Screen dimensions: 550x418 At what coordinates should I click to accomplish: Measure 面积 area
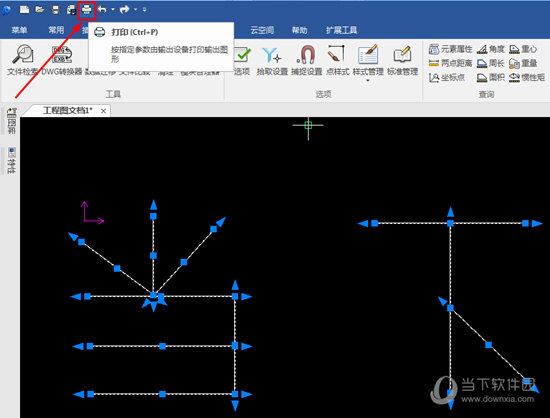point(490,77)
